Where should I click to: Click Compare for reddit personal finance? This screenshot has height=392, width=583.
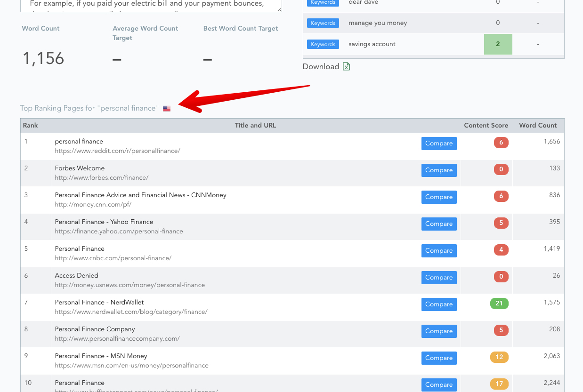point(439,144)
